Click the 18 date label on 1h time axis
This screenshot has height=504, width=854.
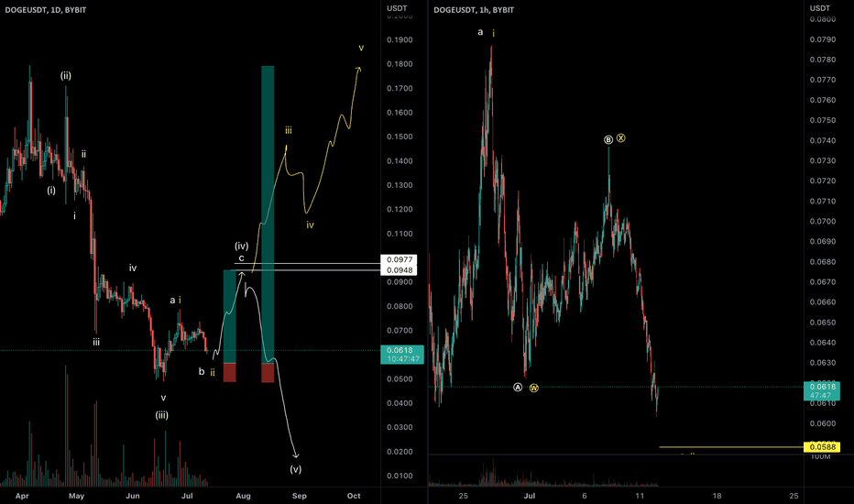click(x=717, y=496)
